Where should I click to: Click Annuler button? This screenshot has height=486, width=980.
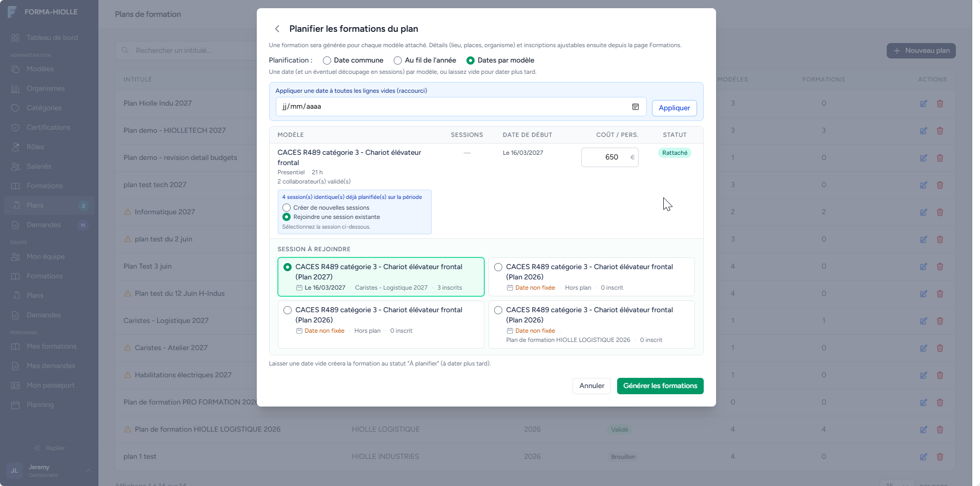591,386
